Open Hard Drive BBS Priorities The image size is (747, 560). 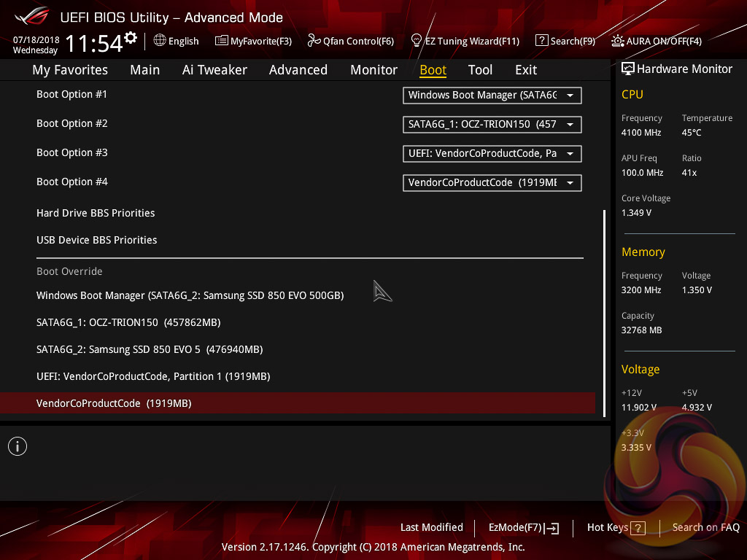(96, 213)
